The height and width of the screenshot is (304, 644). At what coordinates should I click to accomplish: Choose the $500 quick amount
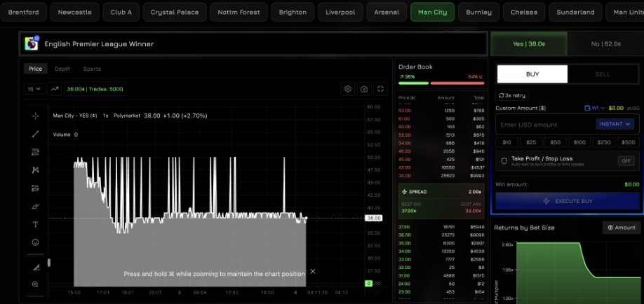click(628, 142)
